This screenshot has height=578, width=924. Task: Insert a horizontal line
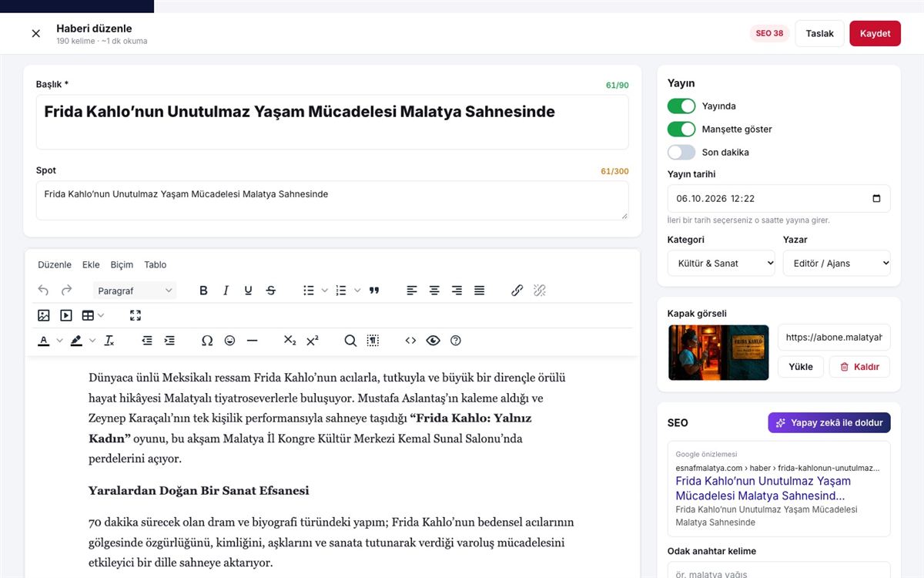[252, 341]
